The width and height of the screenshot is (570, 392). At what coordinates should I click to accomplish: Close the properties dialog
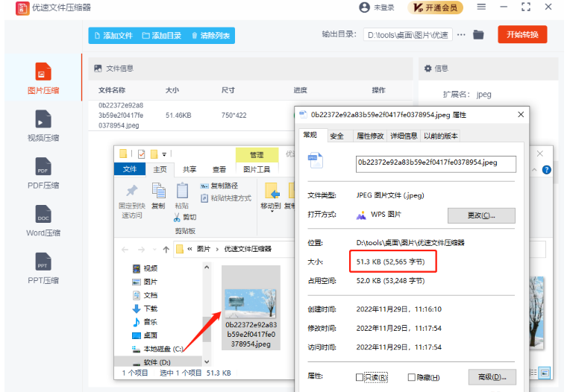(x=521, y=115)
